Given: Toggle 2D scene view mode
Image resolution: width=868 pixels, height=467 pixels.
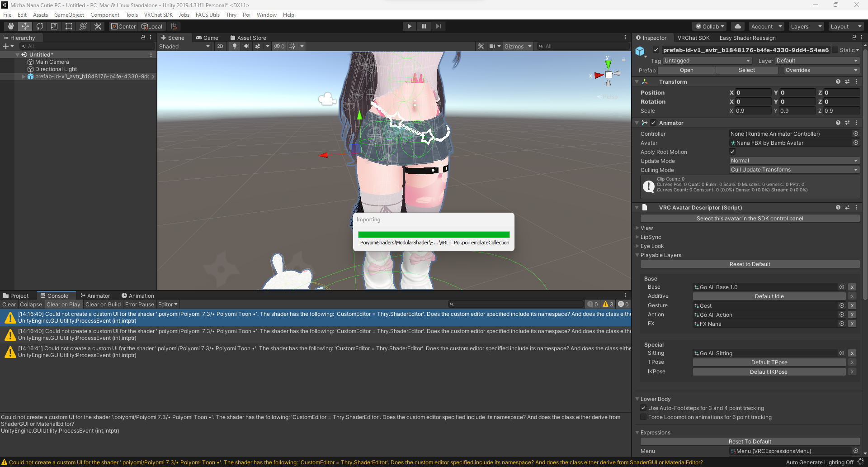Looking at the screenshot, I should 220,46.
